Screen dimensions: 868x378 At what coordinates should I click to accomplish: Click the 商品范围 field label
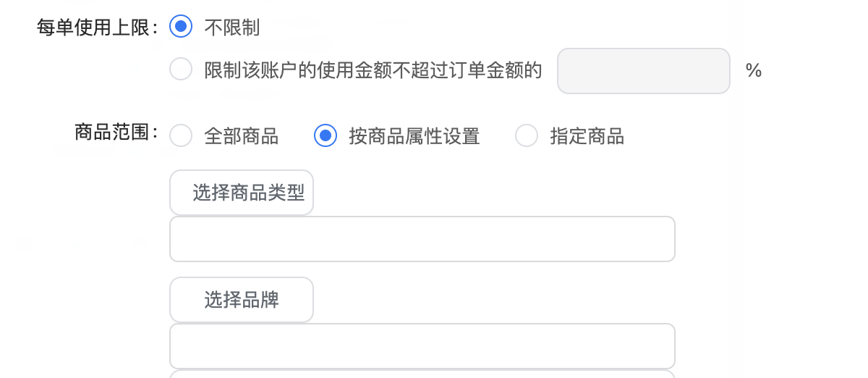click(x=116, y=133)
